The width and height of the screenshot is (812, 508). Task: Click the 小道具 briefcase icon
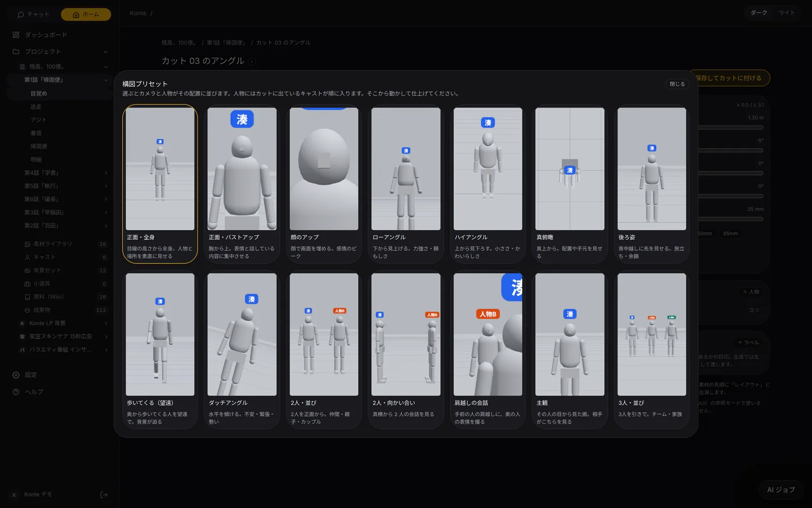point(27,284)
